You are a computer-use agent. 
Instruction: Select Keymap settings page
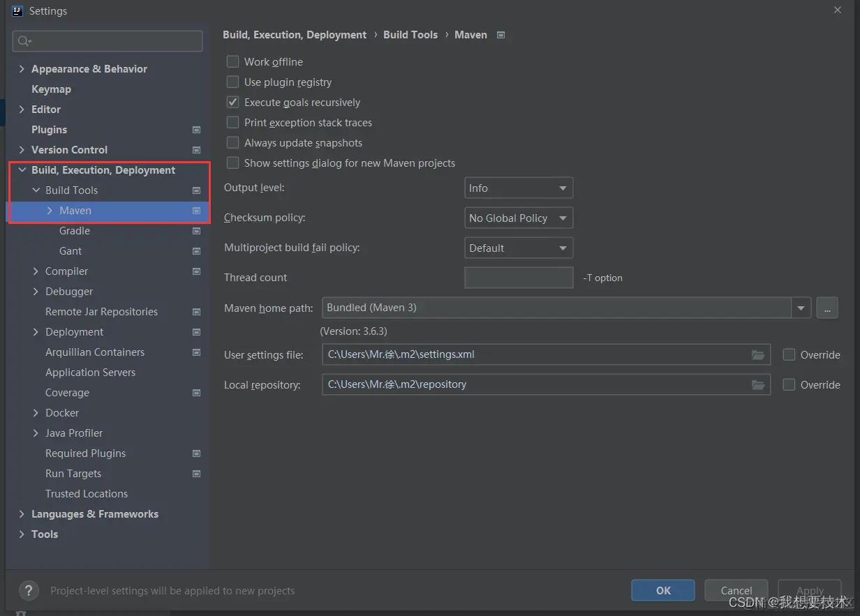coord(51,89)
